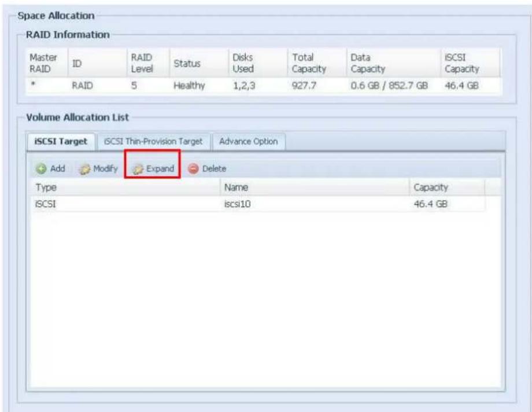Click the Healthy status cell

(x=189, y=85)
